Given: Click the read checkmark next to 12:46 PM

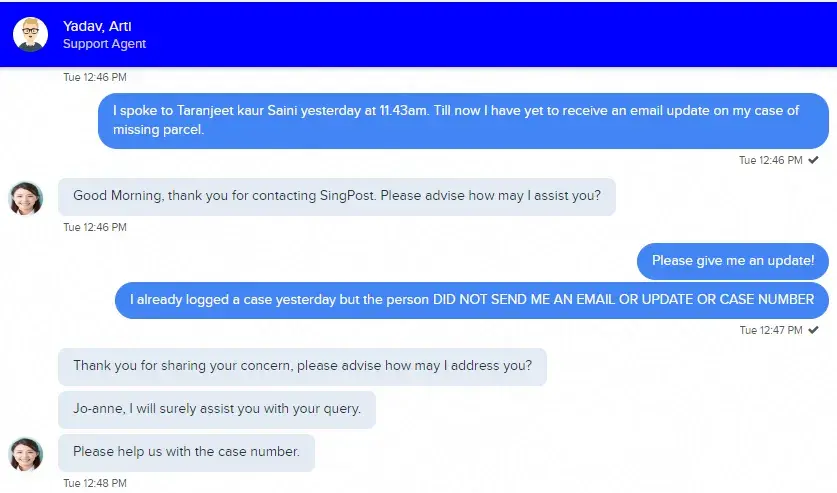Looking at the screenshot, I should click(x=813, y=160).
